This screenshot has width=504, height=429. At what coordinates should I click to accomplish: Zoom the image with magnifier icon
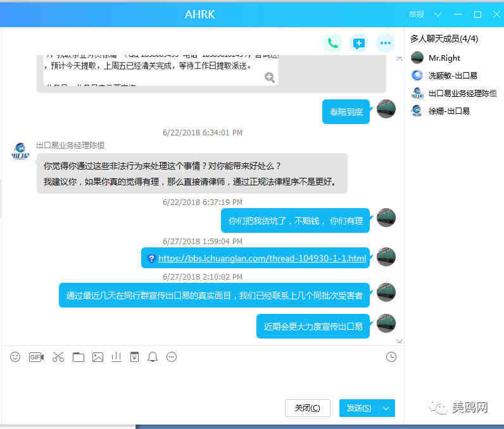(x=269, y=77)
